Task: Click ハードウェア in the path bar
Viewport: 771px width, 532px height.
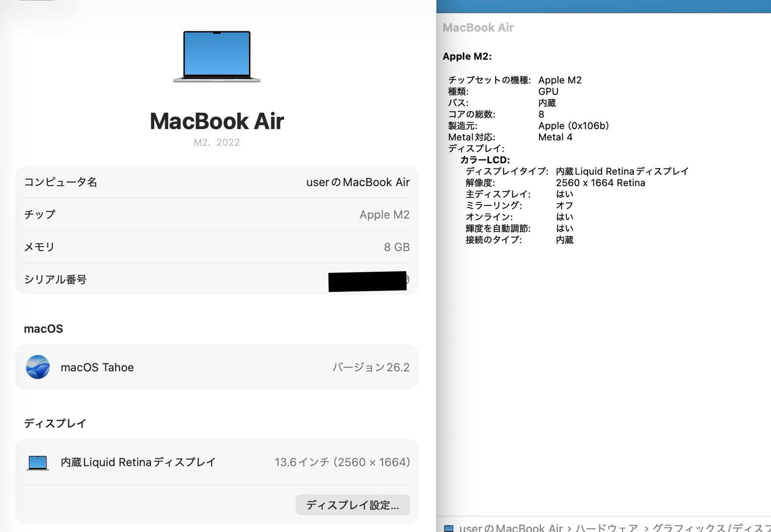Action: click(607, 528)
